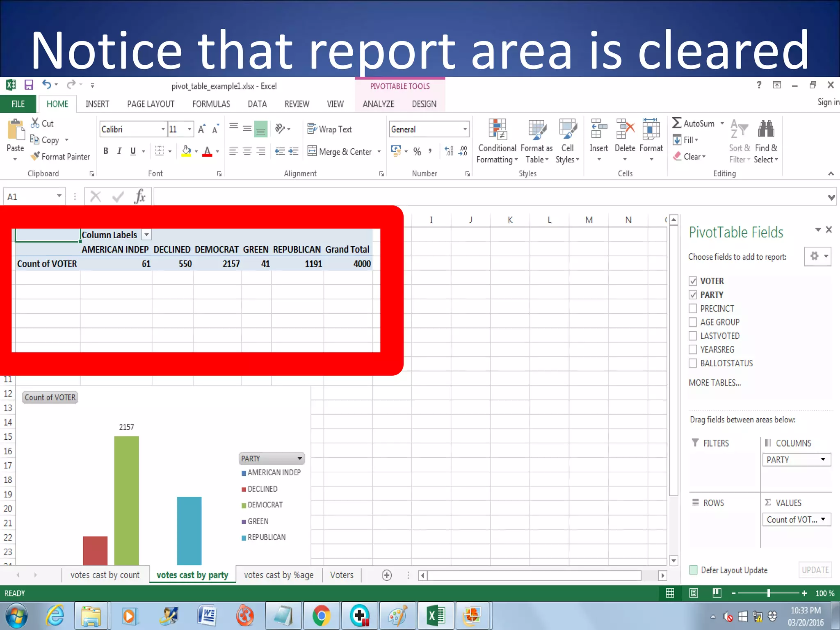Add a new sheet with plus icon
840x630 pixels.
[386, 575]
